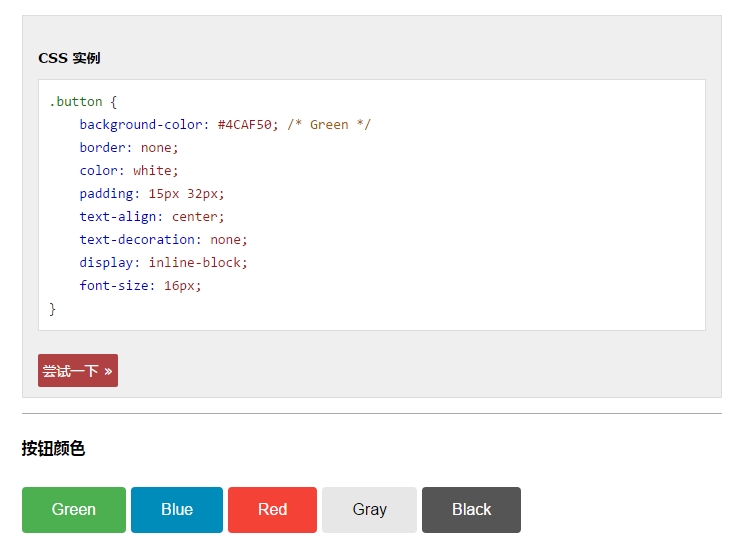
Task: Click the display: inline-block declaration
Action: click(163, 263)
